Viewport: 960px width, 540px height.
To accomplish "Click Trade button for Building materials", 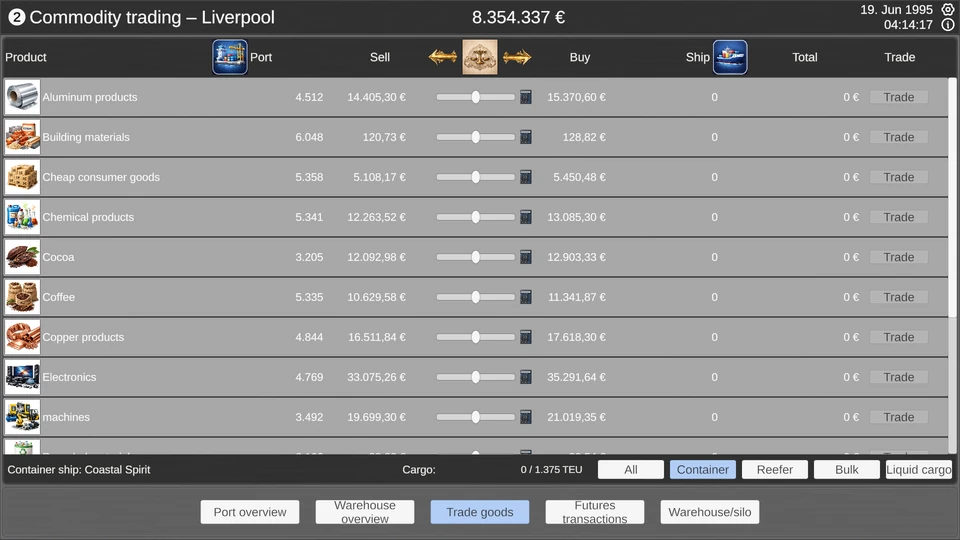I will point(899,137).
